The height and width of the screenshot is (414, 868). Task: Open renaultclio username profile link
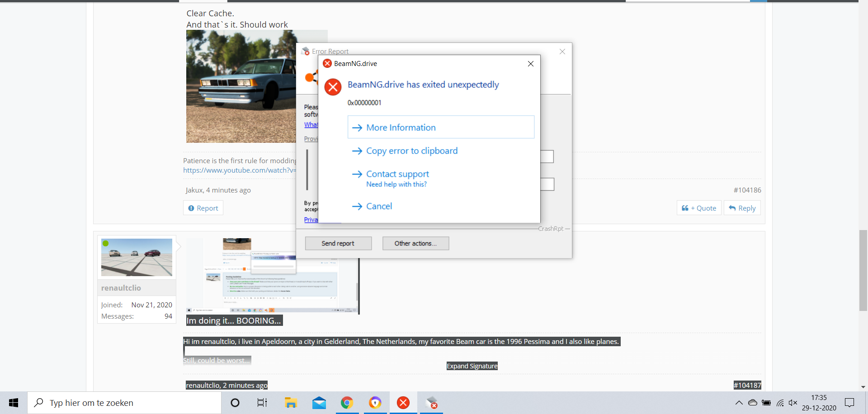[121, 288]
